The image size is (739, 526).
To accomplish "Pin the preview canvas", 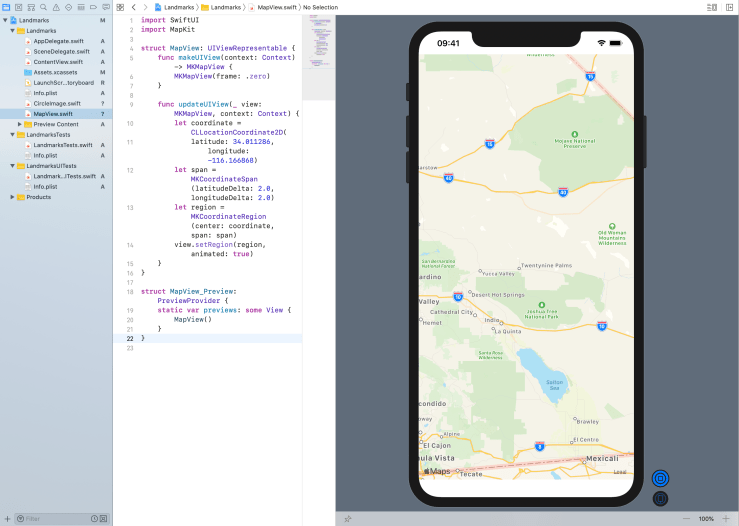I will 347,519.
